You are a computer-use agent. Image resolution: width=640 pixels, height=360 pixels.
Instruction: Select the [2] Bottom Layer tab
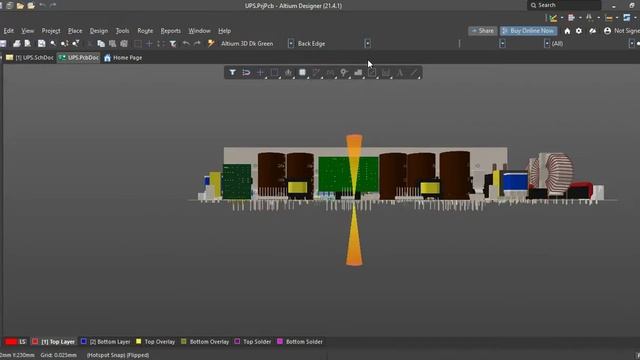(109, 342)
